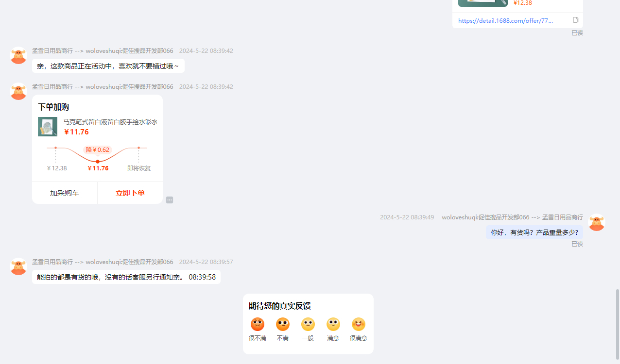Screen dimensions: 620x364
Task: Click the message 亲，这款商品正在活动中
Action: coord(108,66)
